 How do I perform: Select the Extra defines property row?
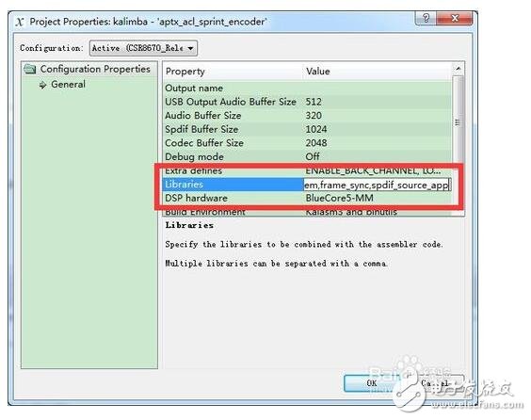(x=307, y=170)
